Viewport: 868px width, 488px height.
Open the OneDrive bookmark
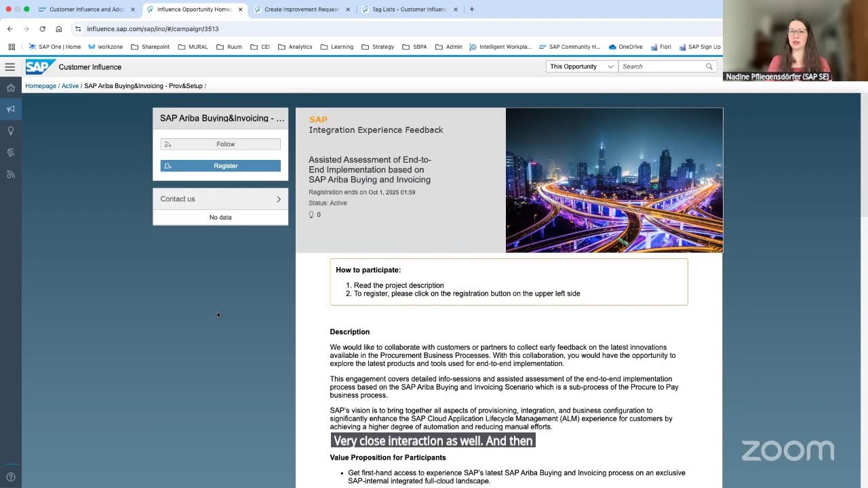625,47
